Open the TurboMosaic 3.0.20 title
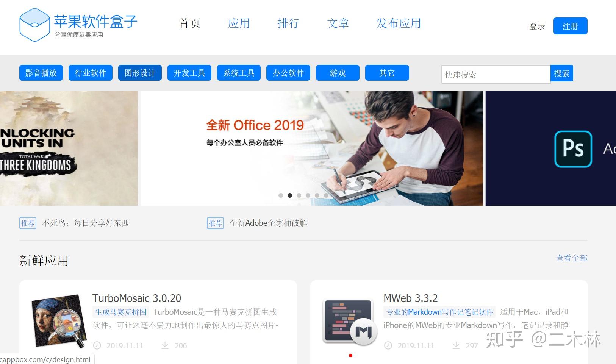The height and width of the screenshot is (364, 616). pos(137,298)
